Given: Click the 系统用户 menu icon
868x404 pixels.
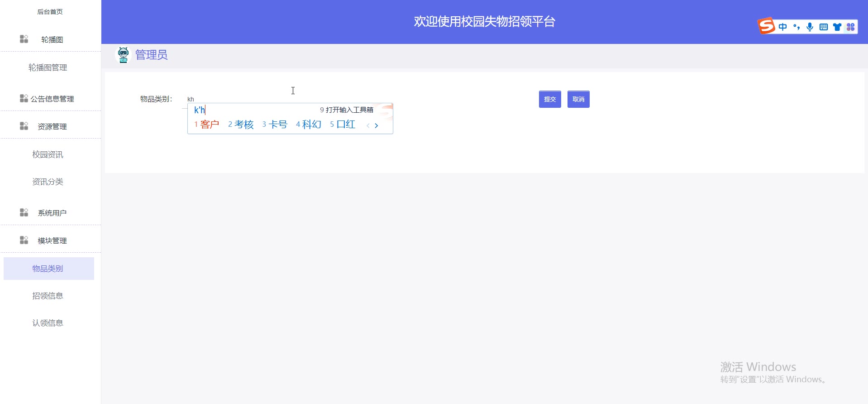Looking at the screenshot, I should (24, 212).
